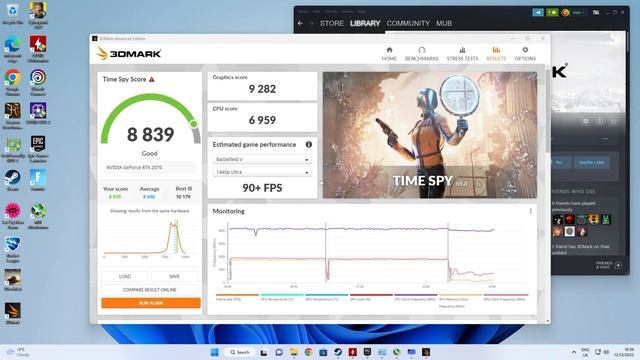640x360 pixels.
Task: Open the Google Chrome desktop icon
Action: 13,82
